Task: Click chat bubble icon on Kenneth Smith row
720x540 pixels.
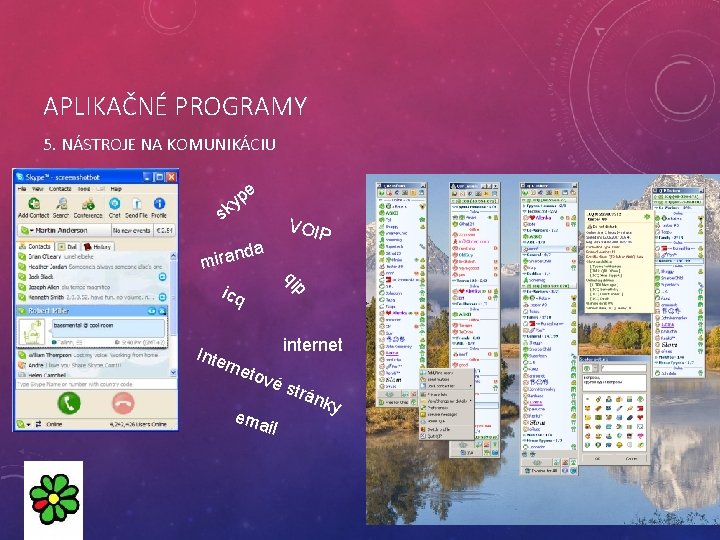Action: [162, 297]
